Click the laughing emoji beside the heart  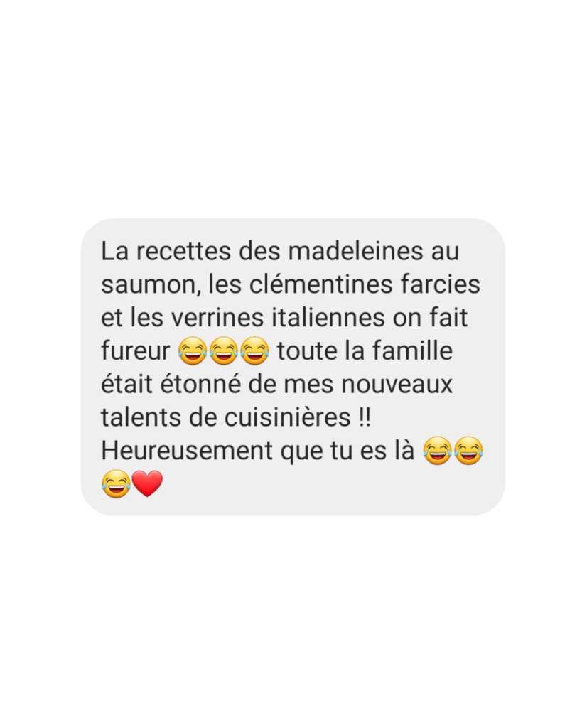116,483
